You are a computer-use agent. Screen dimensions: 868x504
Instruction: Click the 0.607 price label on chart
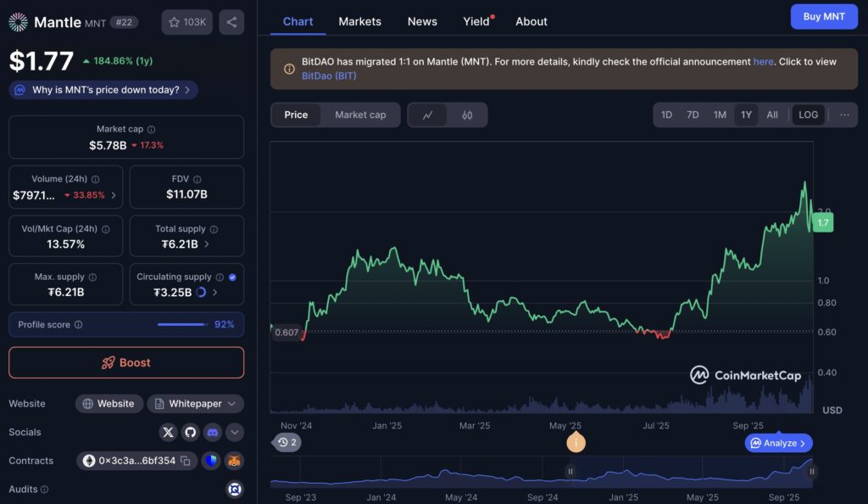(x=287, y=333)
